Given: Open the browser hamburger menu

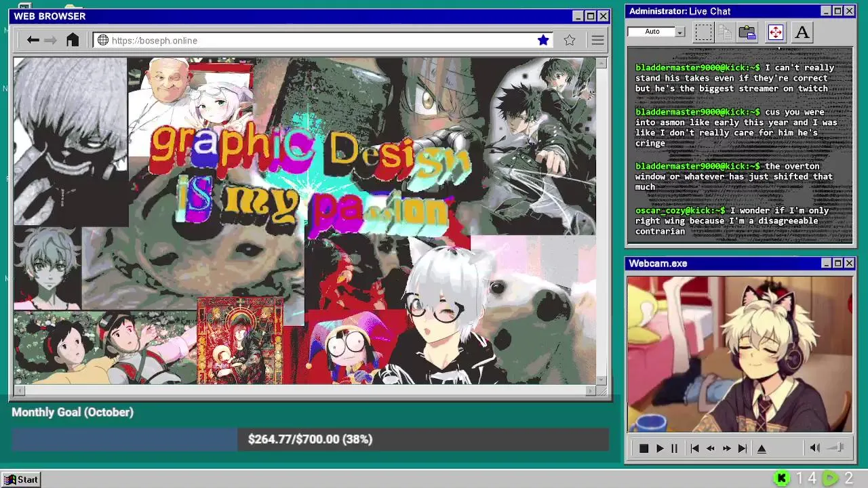Looking at the screenshot, I should (x=597, y=40).
